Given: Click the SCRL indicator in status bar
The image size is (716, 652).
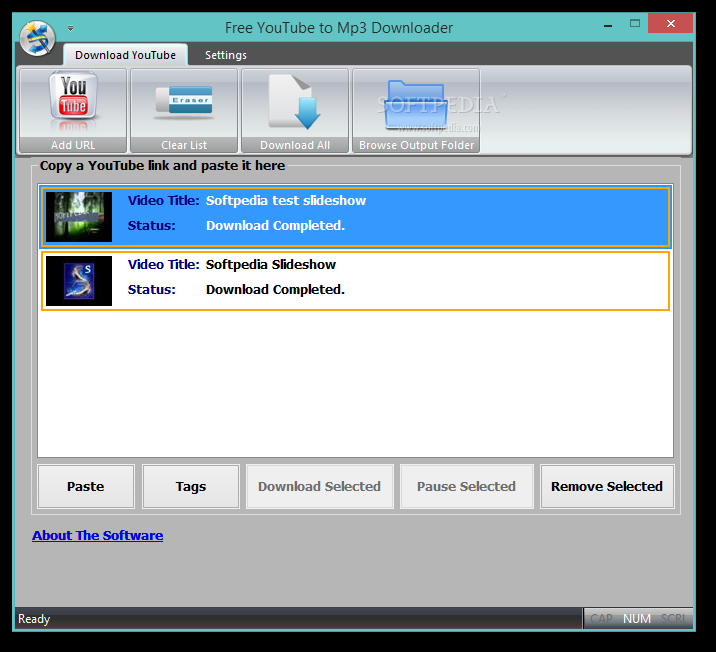Looking at the screenshot, I should 674,619.
